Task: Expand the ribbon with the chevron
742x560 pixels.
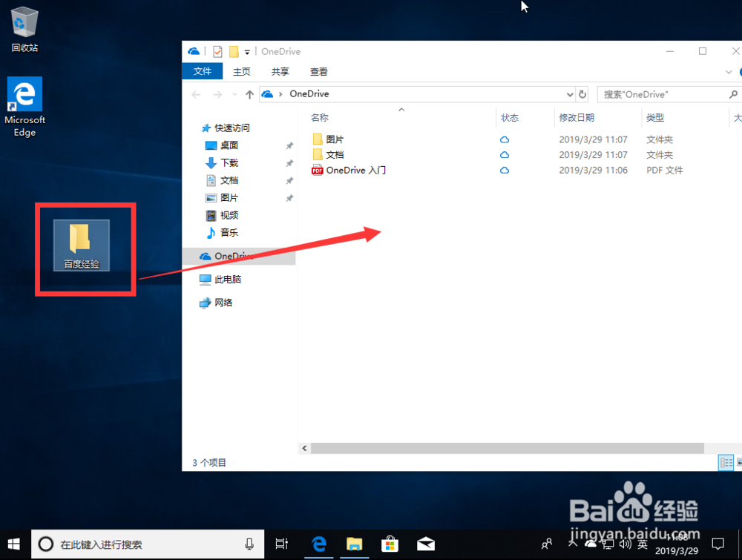Action: click(x=729, y=72)
